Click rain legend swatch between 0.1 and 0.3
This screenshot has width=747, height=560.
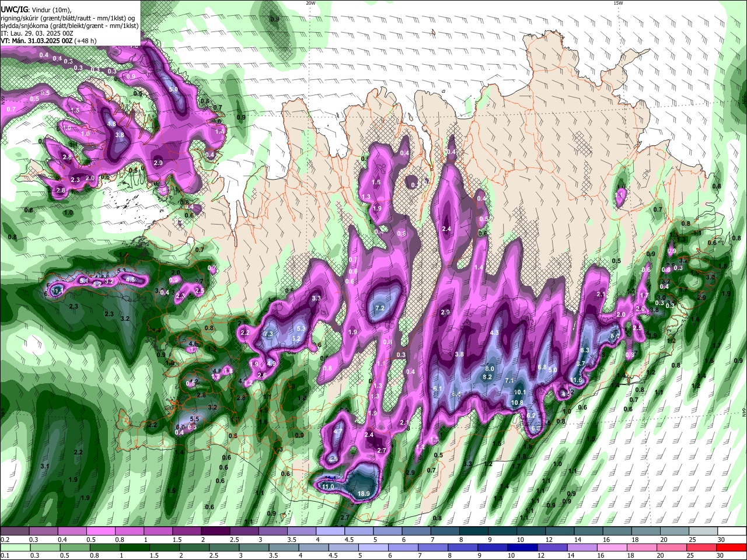point(15,548)
